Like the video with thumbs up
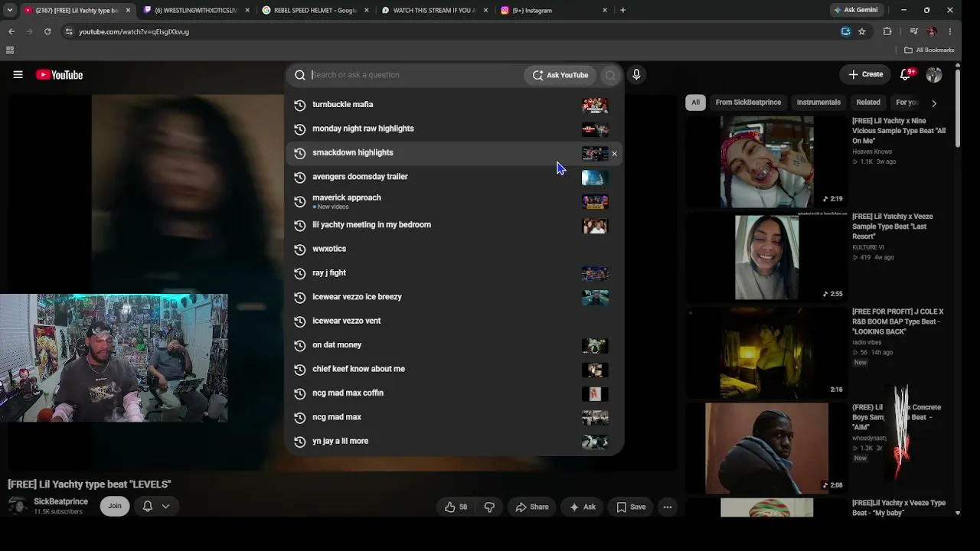This screenshot has height=551, width=980. [456, 507]
